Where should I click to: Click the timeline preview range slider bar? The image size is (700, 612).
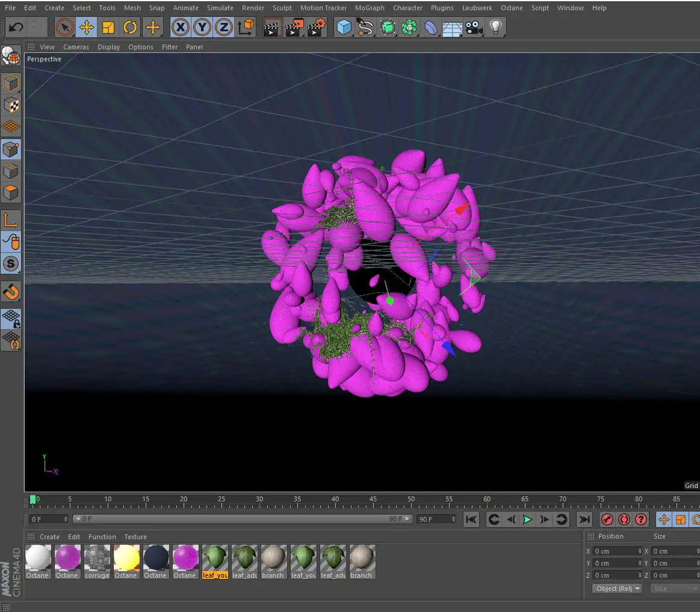[x=242, y=519]
